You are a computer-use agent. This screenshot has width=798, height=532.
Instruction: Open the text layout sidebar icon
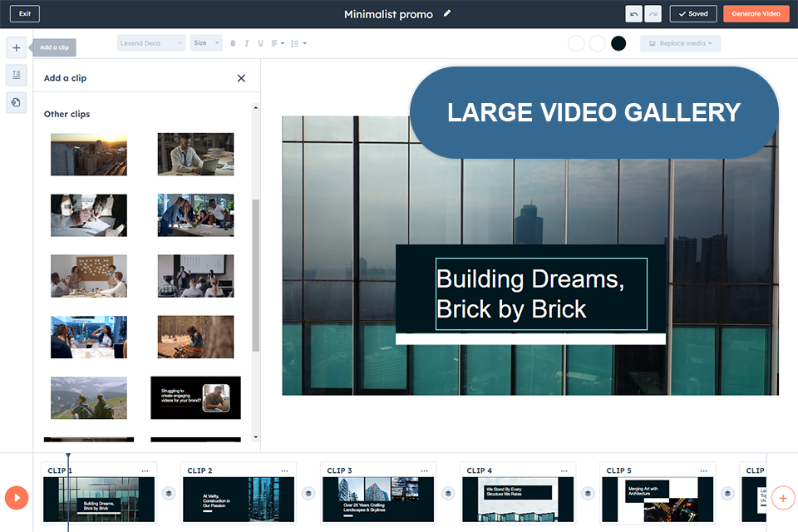(17, 75)
